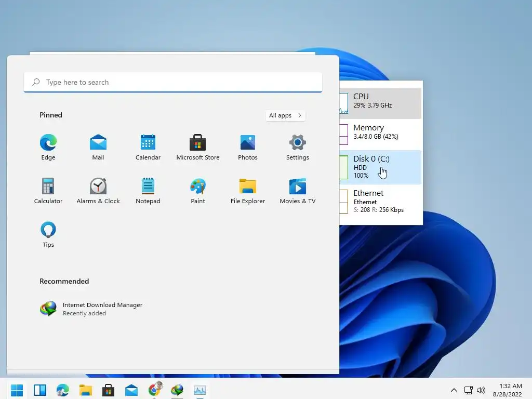Open File Explorer from the taskbar

click(86, 390)
